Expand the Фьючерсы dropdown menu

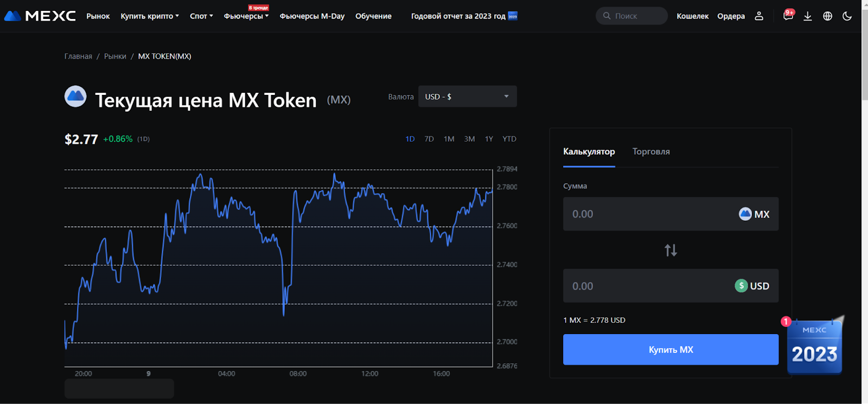[x=246, y=16]
